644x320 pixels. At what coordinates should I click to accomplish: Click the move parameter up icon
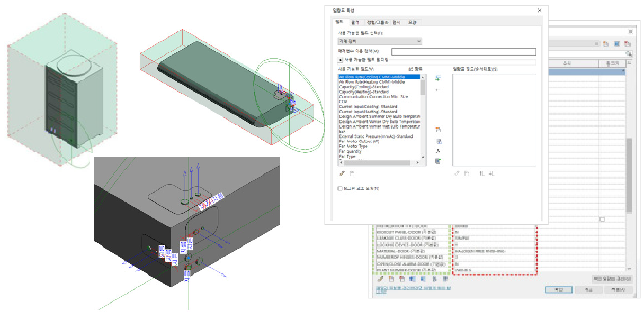482,173
